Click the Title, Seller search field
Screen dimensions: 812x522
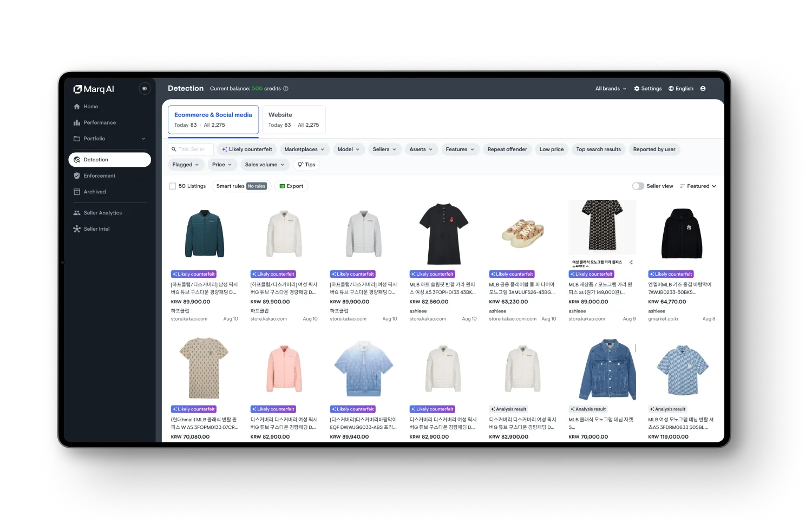pos(190,149)
